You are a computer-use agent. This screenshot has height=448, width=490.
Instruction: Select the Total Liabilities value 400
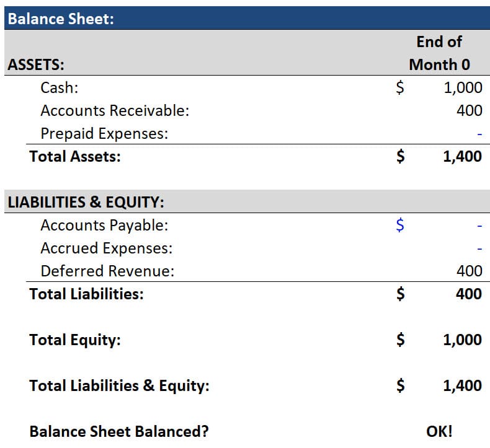click(x=469, y=294)
